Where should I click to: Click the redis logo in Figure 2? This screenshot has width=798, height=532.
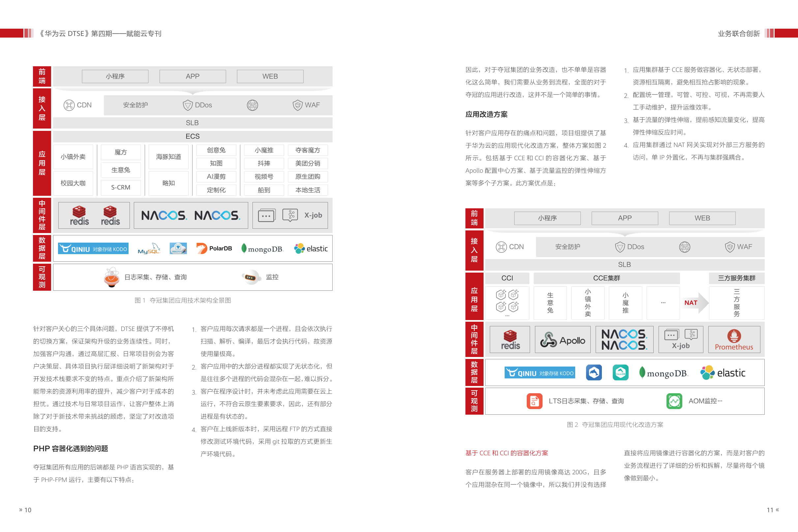[x=510, y=340]
